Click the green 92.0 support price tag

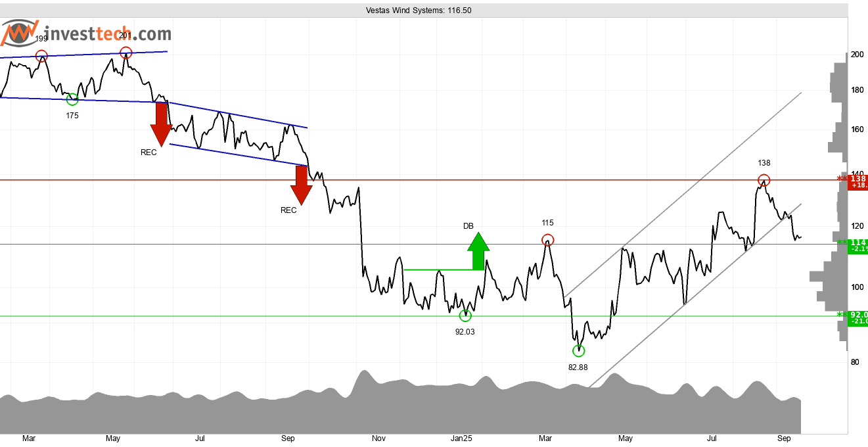coord(857,318)
